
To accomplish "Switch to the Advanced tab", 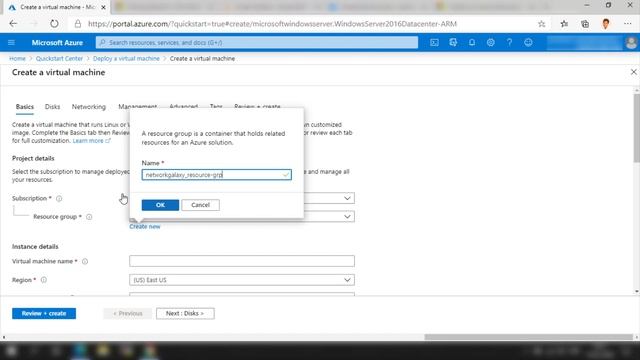I will (184, 106).
